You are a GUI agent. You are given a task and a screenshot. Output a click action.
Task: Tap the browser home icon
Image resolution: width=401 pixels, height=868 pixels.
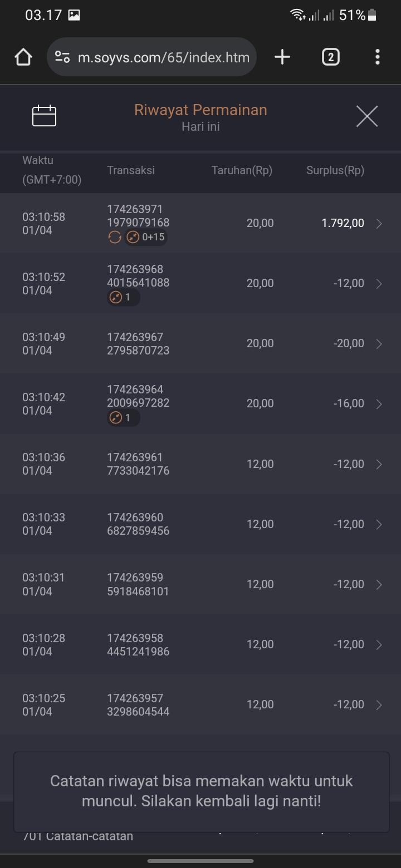coord(23,57)
